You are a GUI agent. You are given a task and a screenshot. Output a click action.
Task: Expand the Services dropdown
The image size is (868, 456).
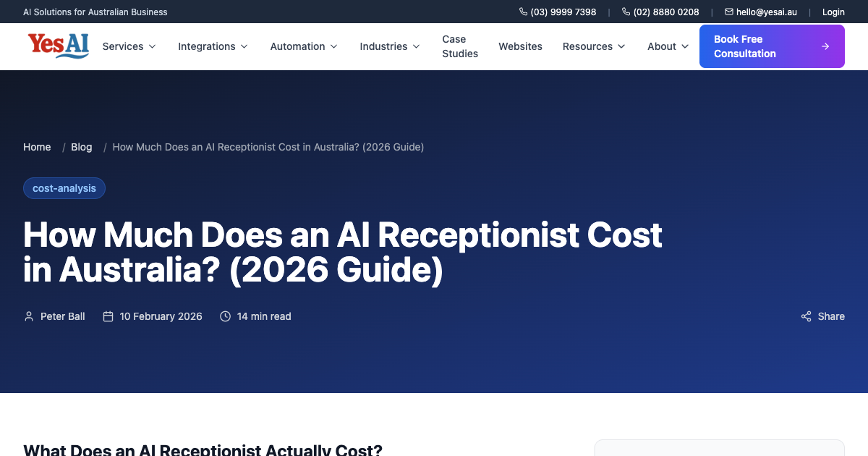[x=153, y=46]
